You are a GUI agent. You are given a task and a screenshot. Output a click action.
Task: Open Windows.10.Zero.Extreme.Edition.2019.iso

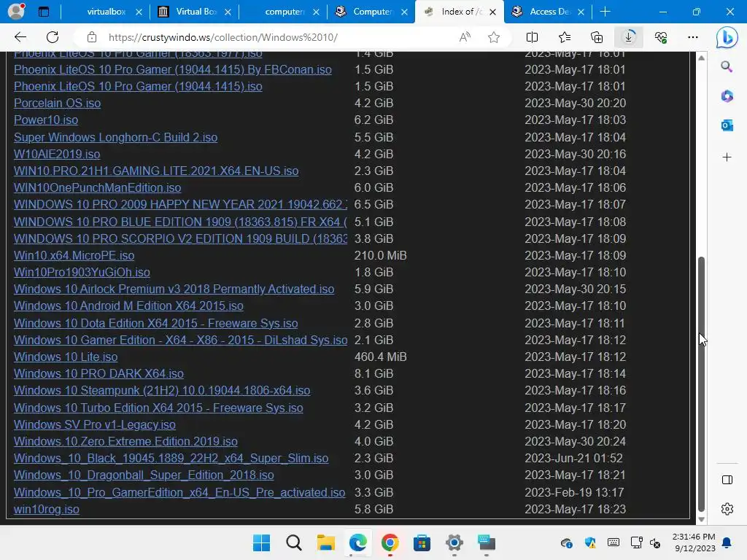tap(125, 441)
